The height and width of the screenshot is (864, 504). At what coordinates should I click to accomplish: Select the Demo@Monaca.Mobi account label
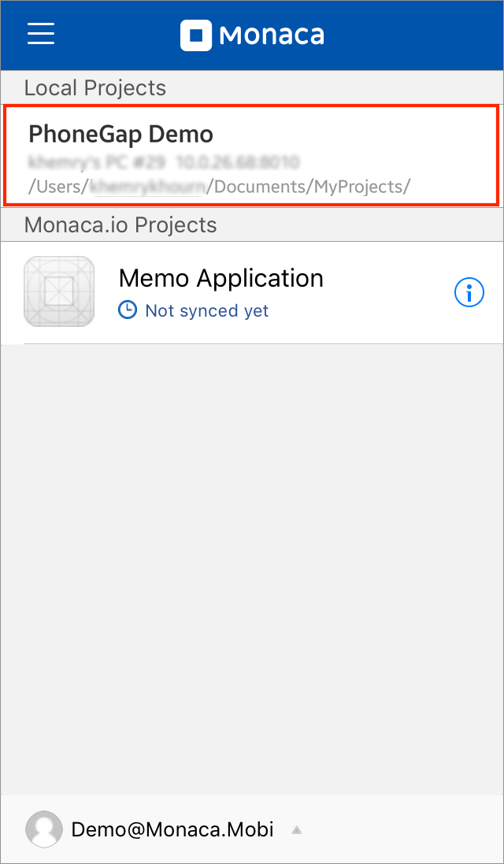[172, 829]
